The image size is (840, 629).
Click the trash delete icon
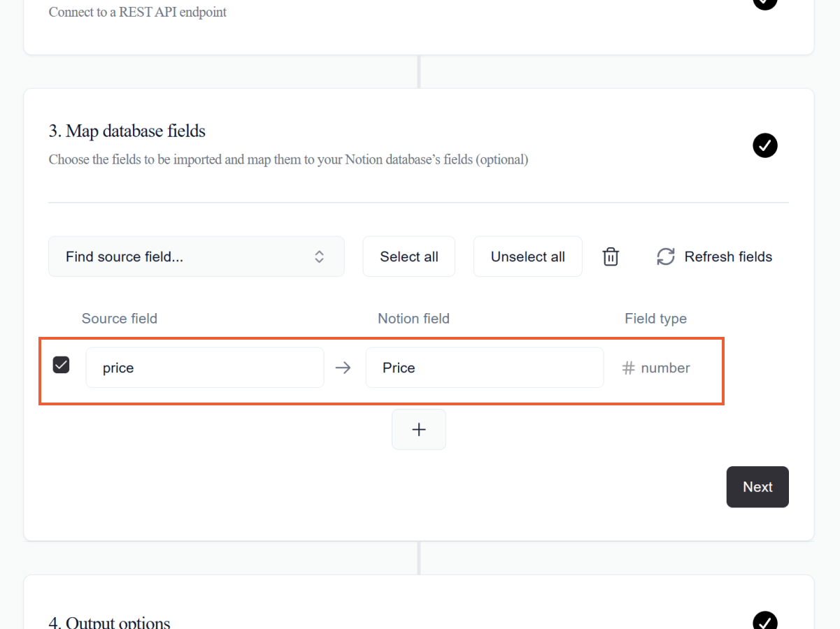(611, 256)
